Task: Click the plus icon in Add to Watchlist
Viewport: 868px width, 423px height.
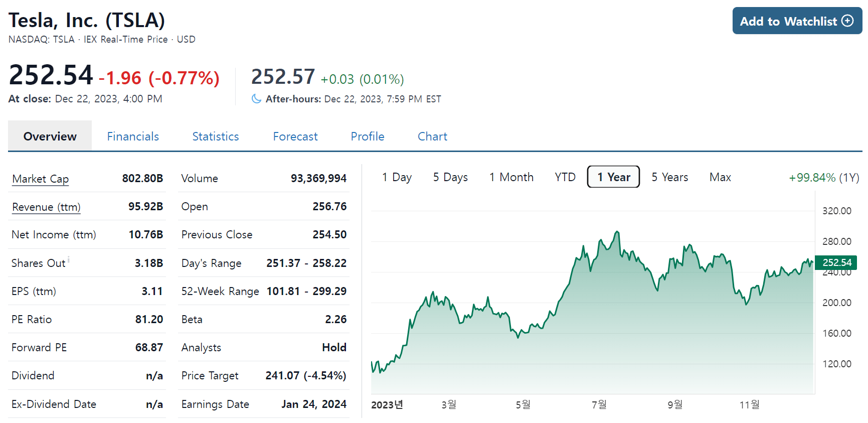Action: tap(847, 21)
